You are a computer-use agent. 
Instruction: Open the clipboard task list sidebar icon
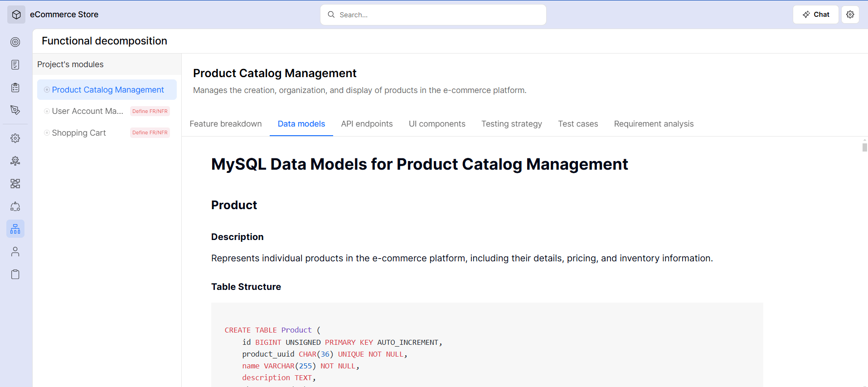click(15, 88)
